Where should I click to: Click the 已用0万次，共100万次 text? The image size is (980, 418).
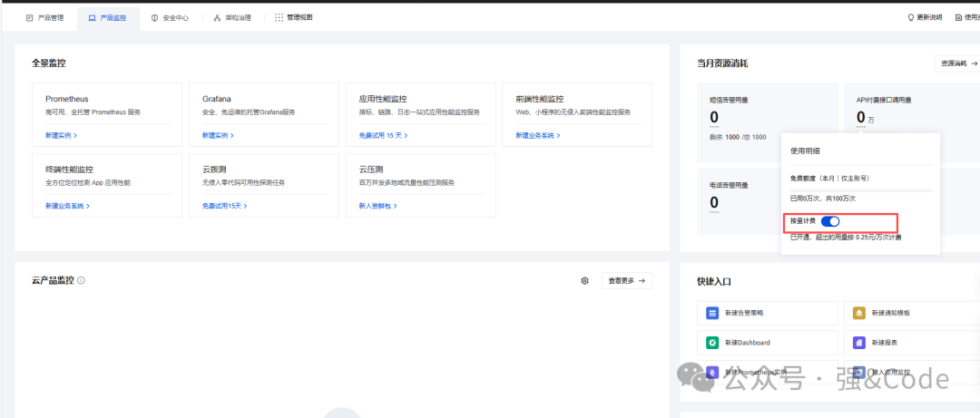(822, 198)
